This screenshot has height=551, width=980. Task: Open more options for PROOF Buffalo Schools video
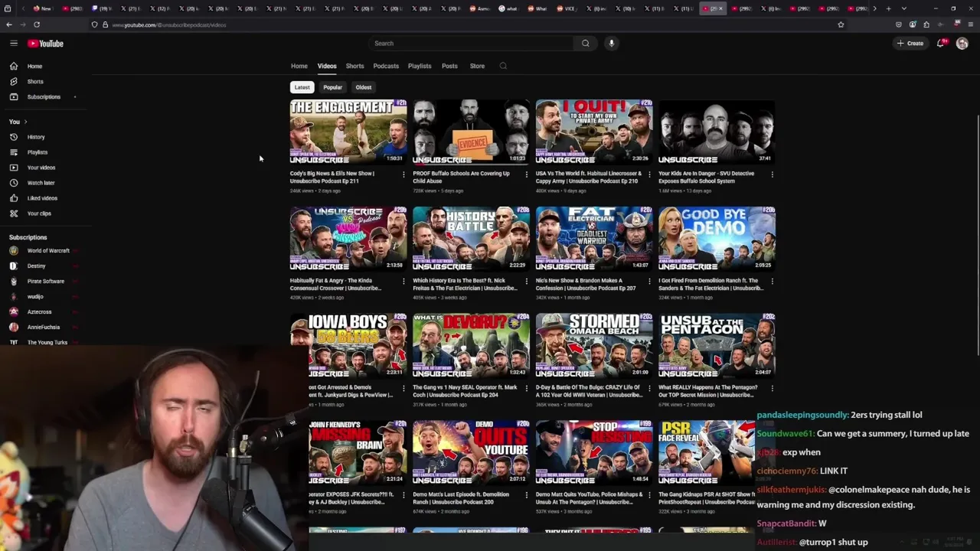526,174
